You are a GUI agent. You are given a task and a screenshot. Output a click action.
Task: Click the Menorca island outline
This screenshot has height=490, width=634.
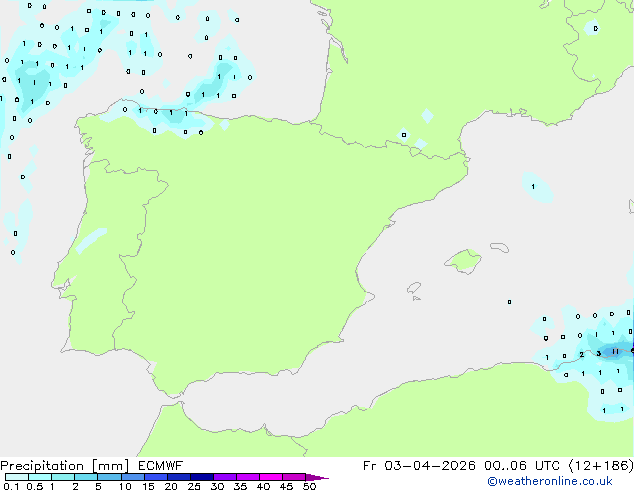point(500,247)
